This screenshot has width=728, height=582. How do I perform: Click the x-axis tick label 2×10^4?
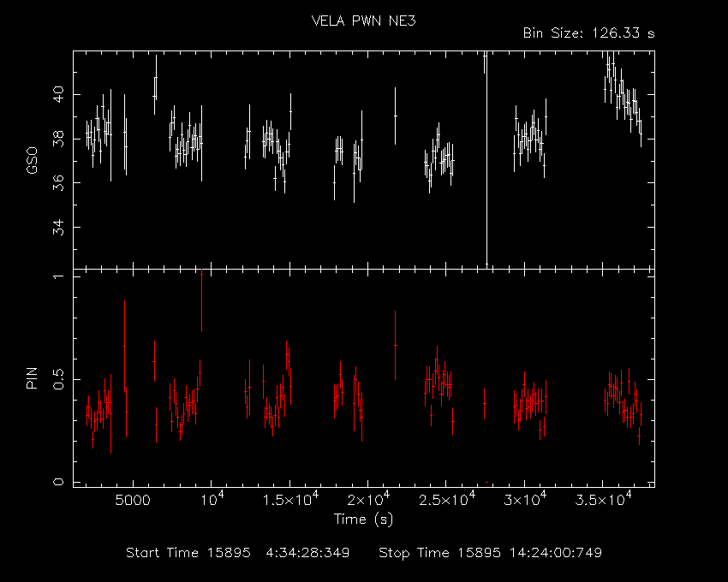[368, 499]
